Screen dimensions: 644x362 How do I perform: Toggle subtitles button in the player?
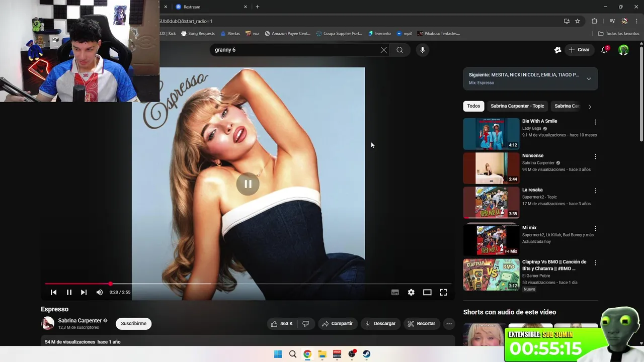(x=395, y=292)
